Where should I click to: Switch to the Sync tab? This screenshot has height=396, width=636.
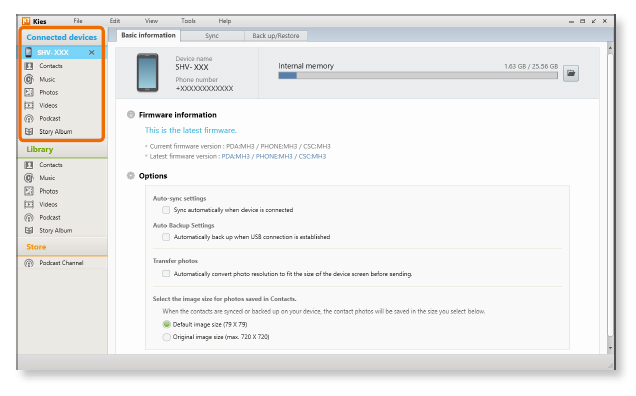(x=212, y=36)
